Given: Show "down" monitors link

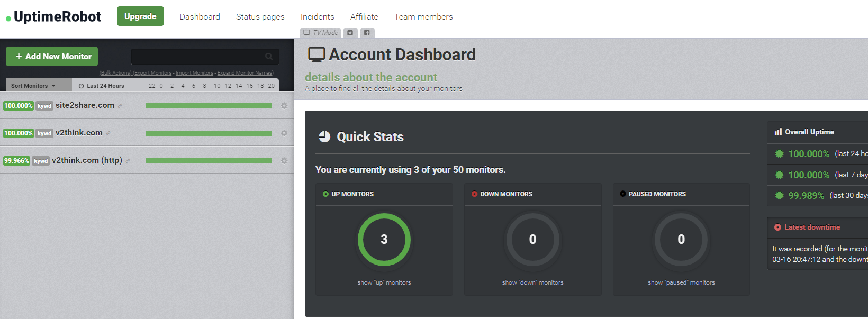Looking at the screenshot, I should coord(532,282).
